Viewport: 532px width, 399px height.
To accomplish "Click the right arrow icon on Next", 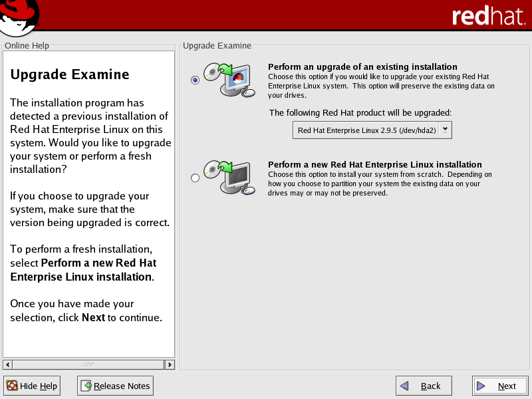I will coord(481,386).
